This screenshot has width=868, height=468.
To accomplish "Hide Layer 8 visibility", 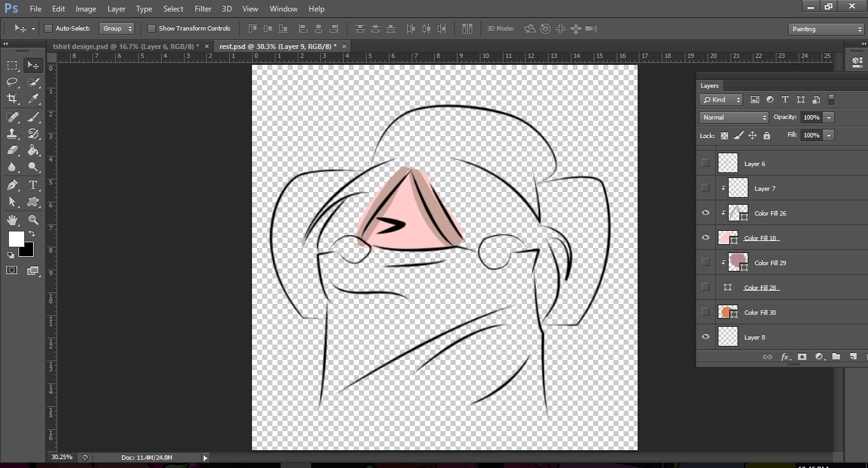I will [705, 337].
